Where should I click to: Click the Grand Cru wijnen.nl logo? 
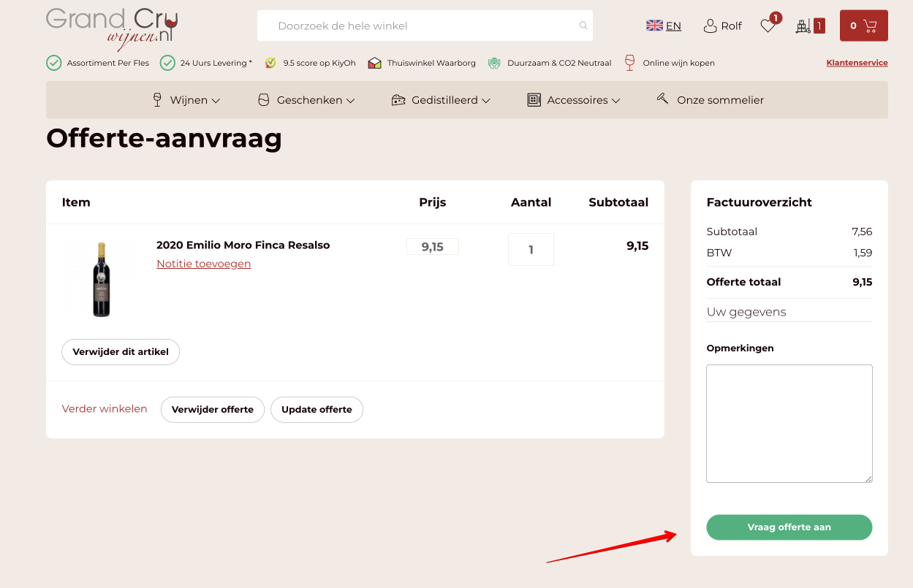coord(112,28)
